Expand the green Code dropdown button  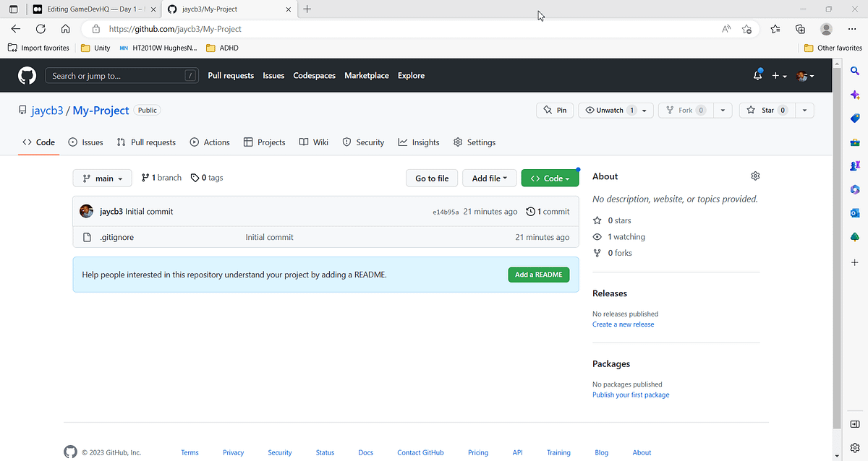[x=550, y=178]
